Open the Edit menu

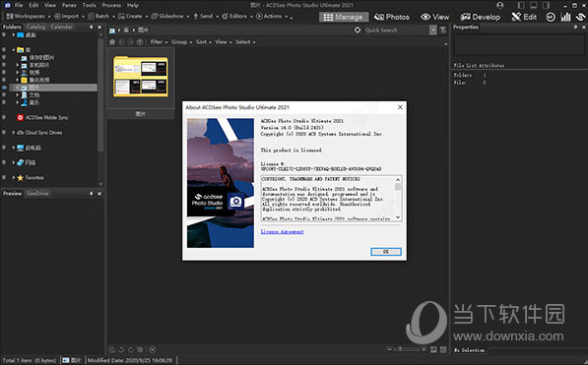click(x=33, y=5)
